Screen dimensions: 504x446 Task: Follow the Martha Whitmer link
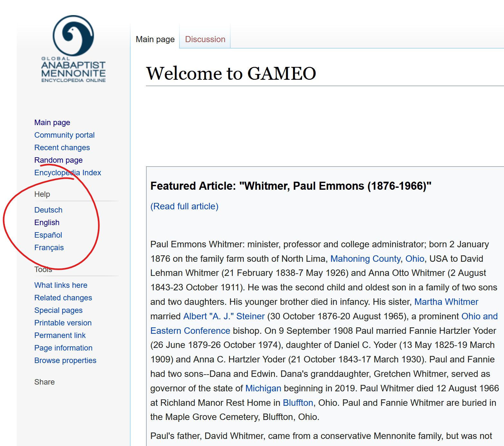[446, 302]
